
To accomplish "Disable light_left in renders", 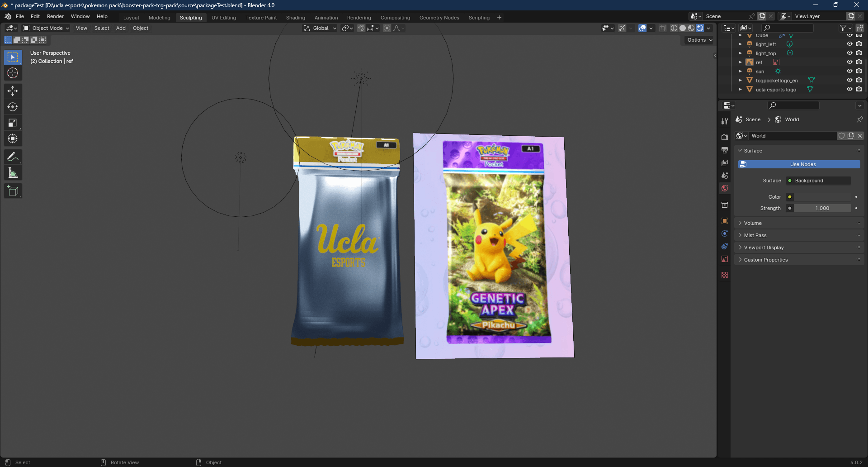I will (x=859, y=44).
